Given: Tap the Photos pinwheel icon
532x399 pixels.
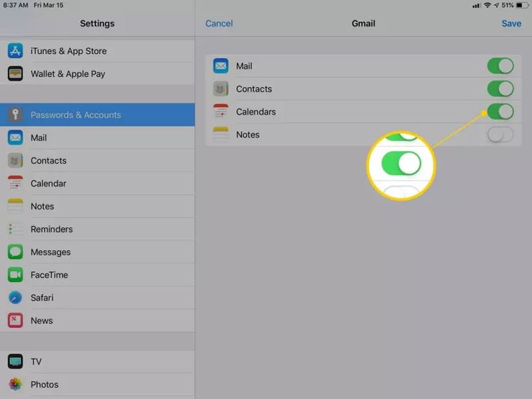Looking at the screenshot, I should tap(15, 384).
